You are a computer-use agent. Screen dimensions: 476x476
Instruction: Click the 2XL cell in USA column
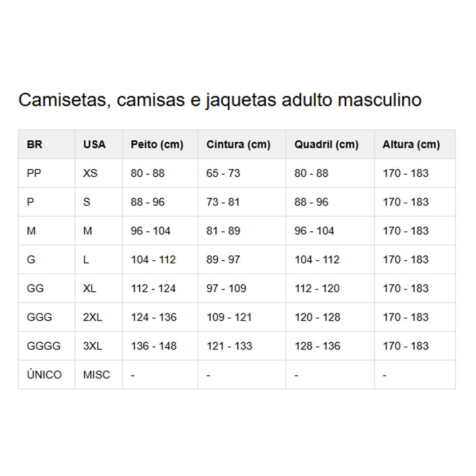tap(92, 317)
